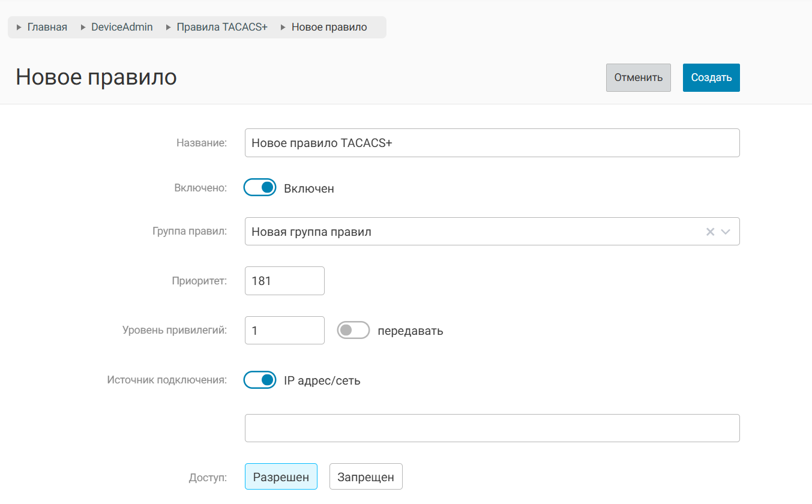Click the triangle icon before DeviceAdmin breadcrumb

[x=83, y=28]
